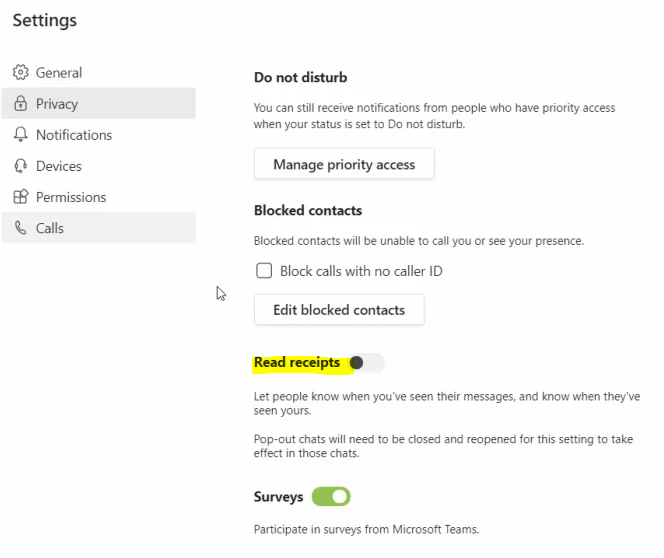
Task: Check the Block calls with no caller ID box
Action: (x=265, y=271)
